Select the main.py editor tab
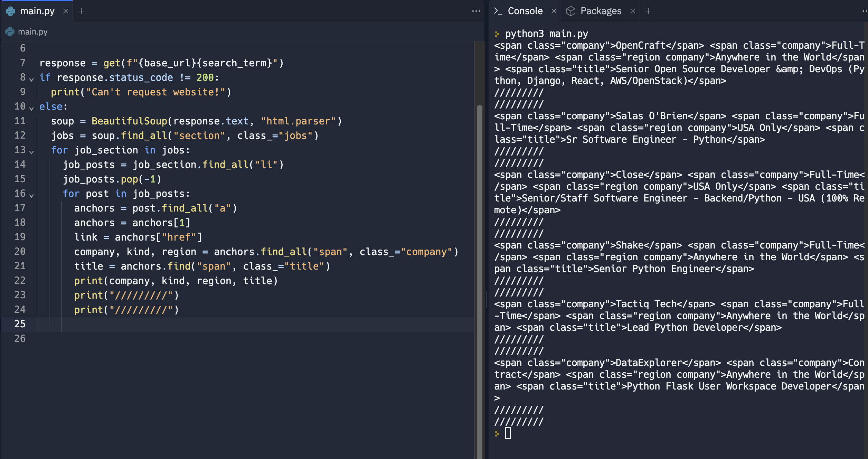The image size is (868, 459). pyautogui.click(x=37, y=11)
